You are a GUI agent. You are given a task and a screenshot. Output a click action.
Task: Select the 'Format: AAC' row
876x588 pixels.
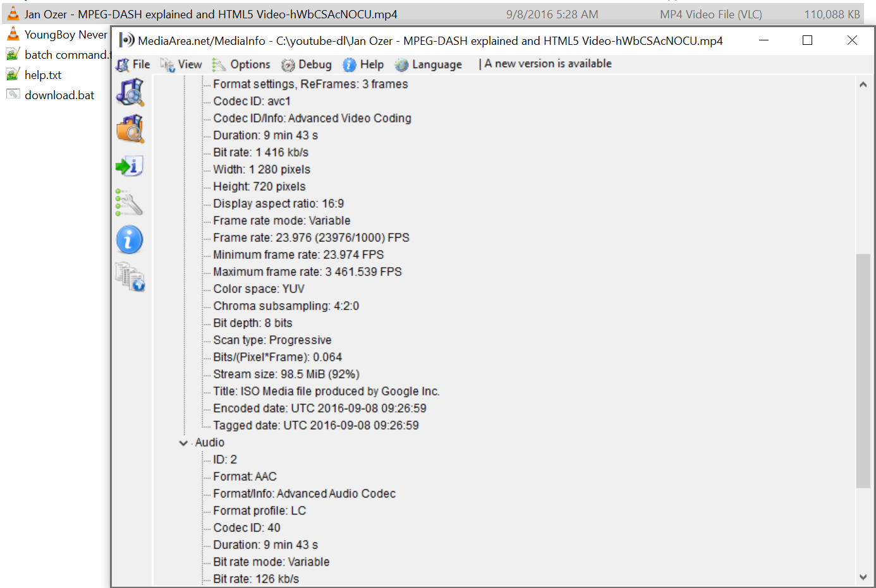coord(245,476)
